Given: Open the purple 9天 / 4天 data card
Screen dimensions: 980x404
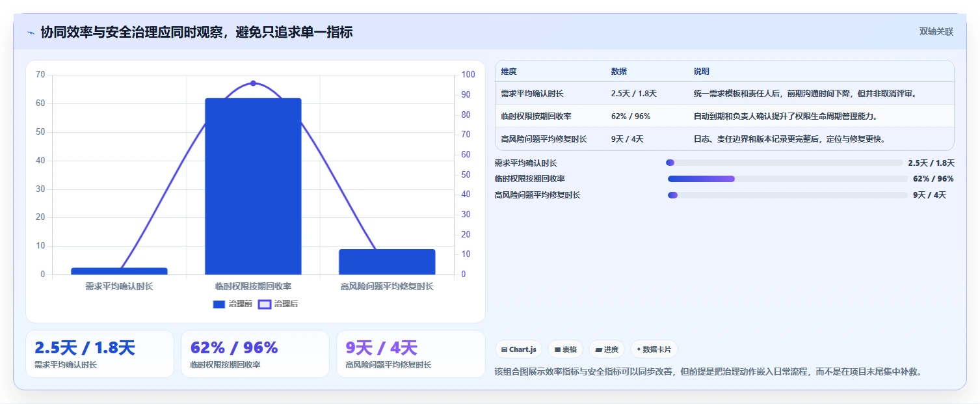Looking at the screenshot, I should coord(410,354).
